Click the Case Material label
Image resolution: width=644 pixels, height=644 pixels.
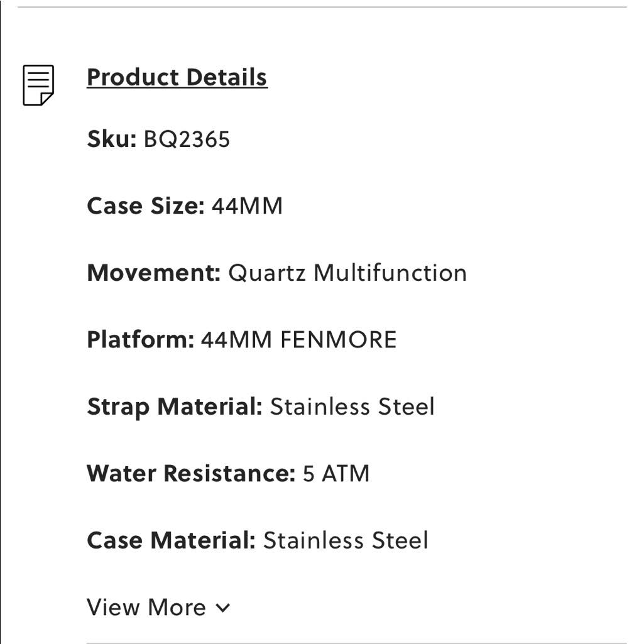[x=172, y=540]
